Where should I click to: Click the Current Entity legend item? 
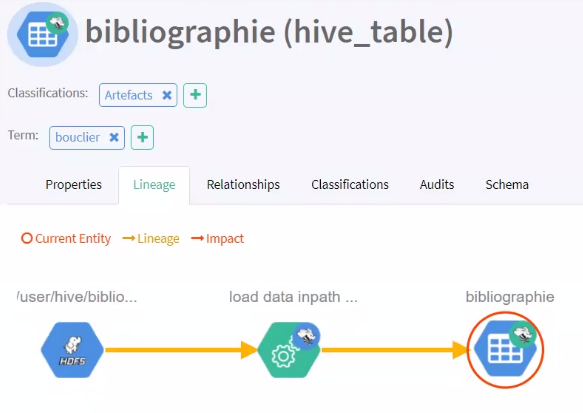click(x=66, y=238)
